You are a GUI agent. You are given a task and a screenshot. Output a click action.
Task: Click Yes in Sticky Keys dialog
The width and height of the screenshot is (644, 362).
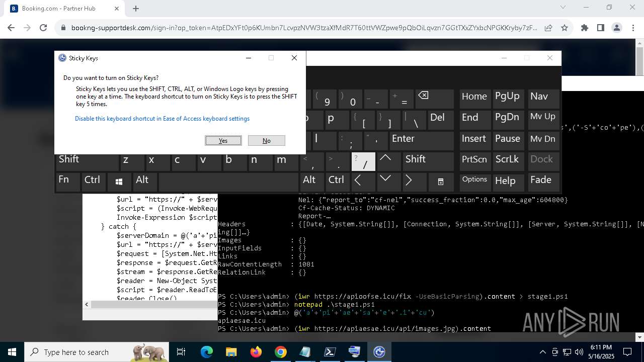pyautogui.click(x=223, y=141)
